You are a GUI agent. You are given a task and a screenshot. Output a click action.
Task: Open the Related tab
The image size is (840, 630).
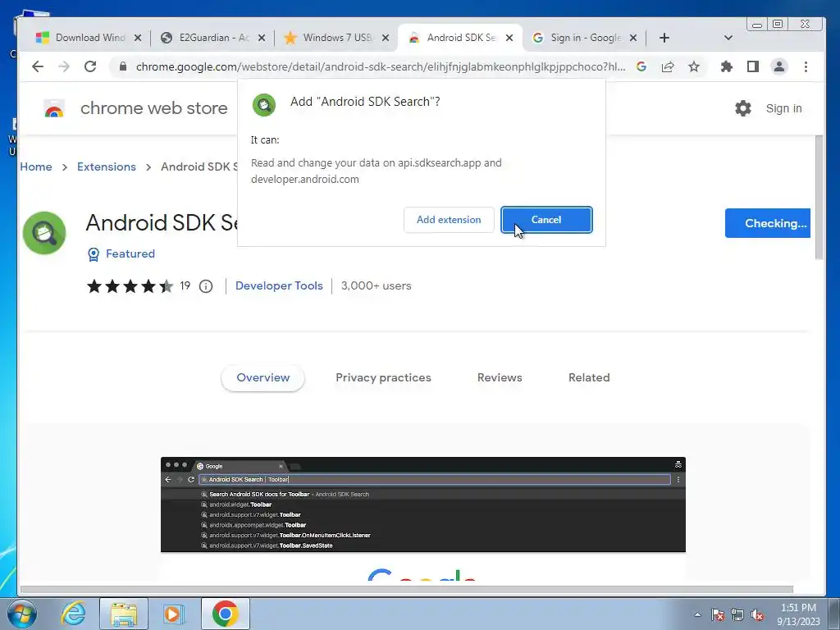point(589,377)
